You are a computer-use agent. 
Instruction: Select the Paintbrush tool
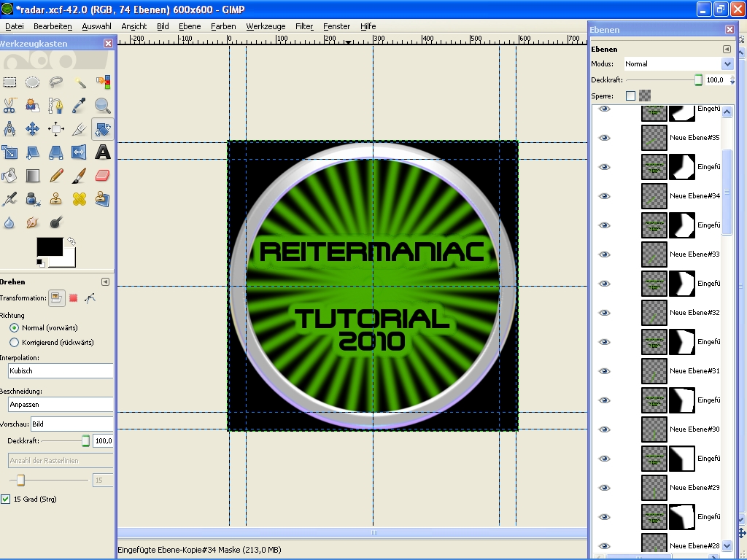(x=79, y=175)
